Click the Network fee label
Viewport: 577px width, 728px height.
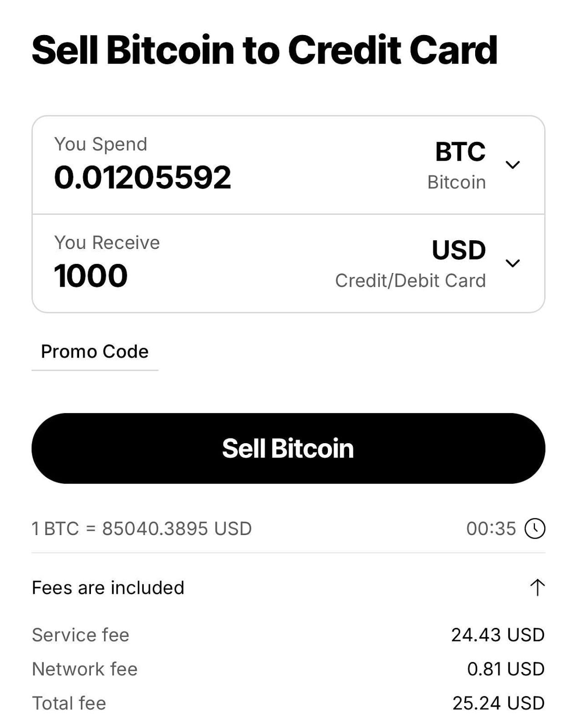(85, 669)
